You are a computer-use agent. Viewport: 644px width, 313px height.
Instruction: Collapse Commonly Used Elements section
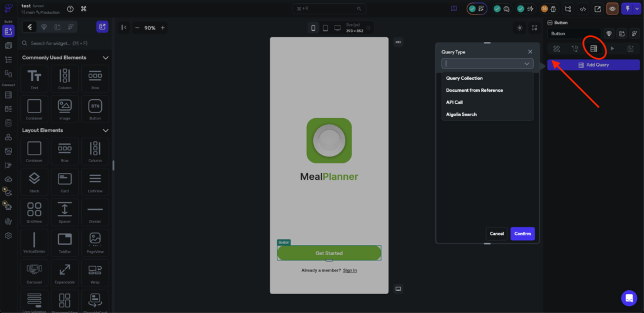[106, 58]
